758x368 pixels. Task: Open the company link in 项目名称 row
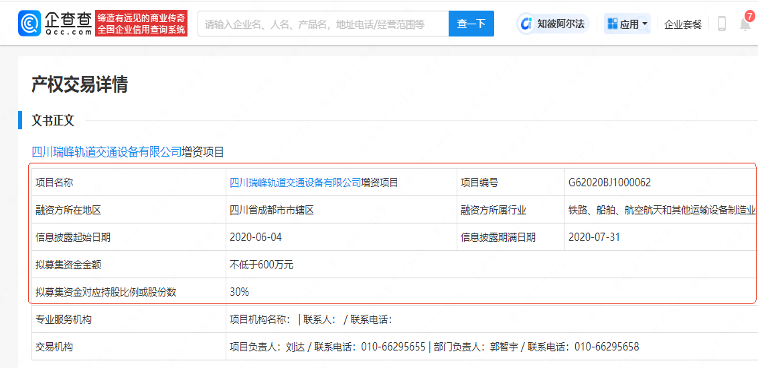pos(295,182)
